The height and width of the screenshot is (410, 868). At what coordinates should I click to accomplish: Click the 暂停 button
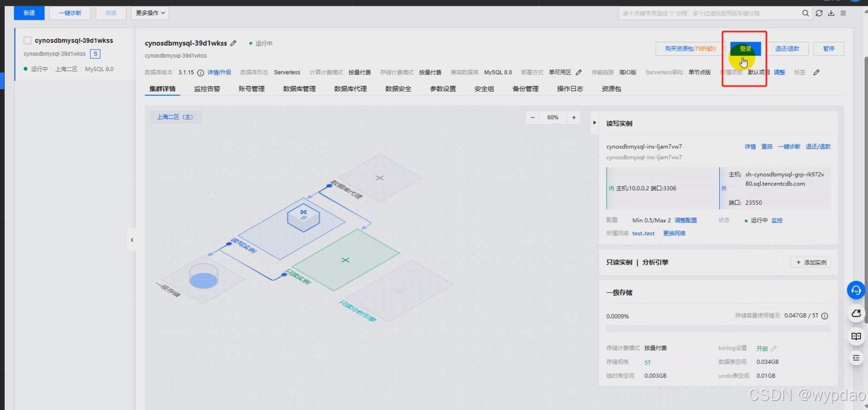pos(829,49)
